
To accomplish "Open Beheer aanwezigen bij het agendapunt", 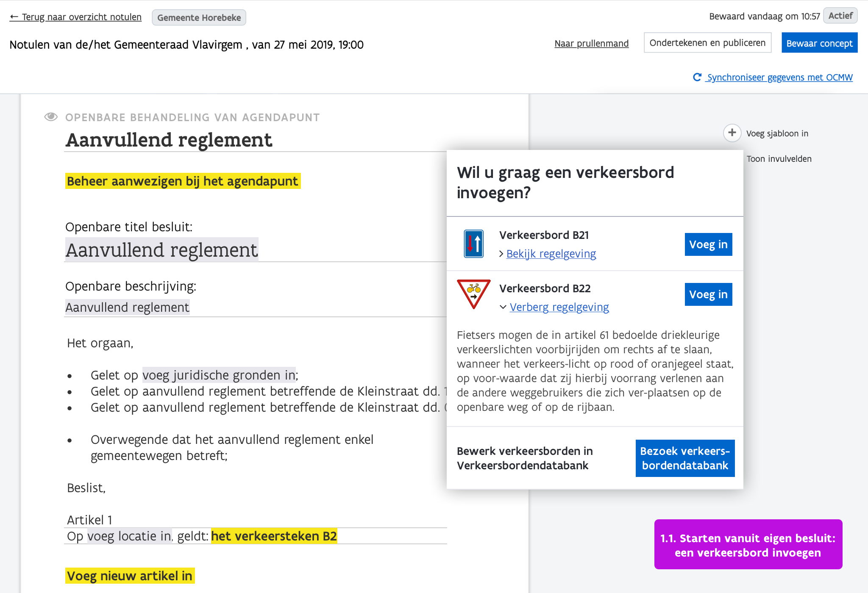I will point(183,181).
